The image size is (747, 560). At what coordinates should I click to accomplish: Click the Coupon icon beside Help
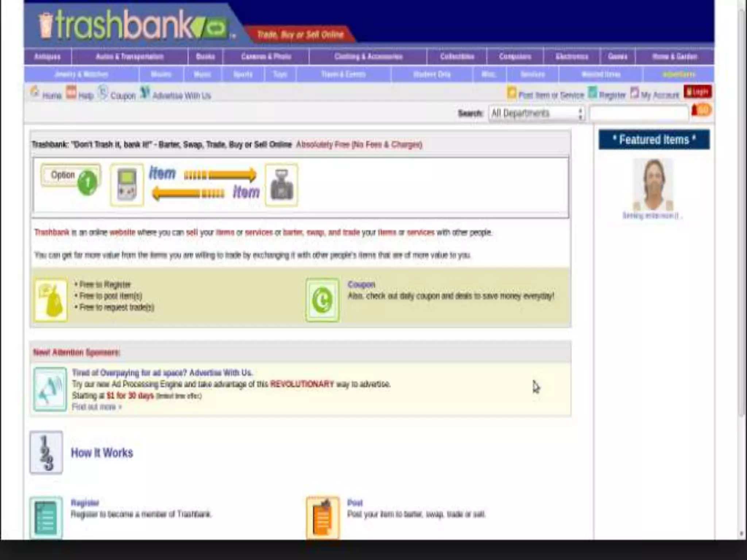[x=103, y=93]
